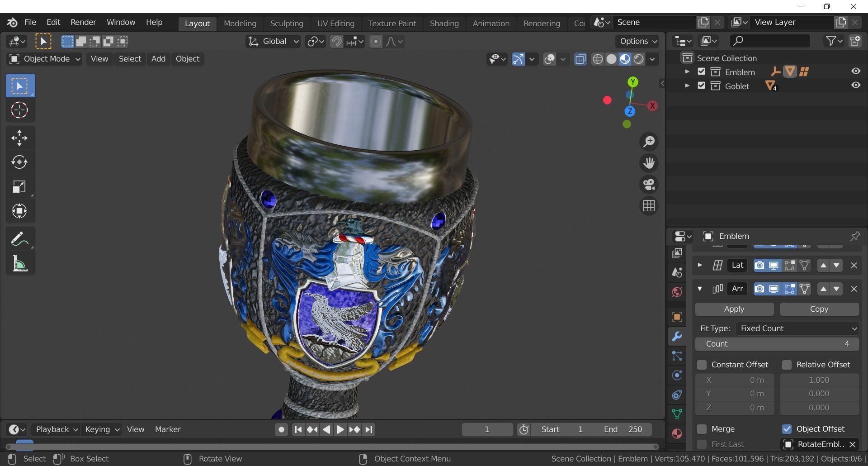The image size is (868, 466).
Task: Open the World properties tab icon
Action: coord(677,292)
